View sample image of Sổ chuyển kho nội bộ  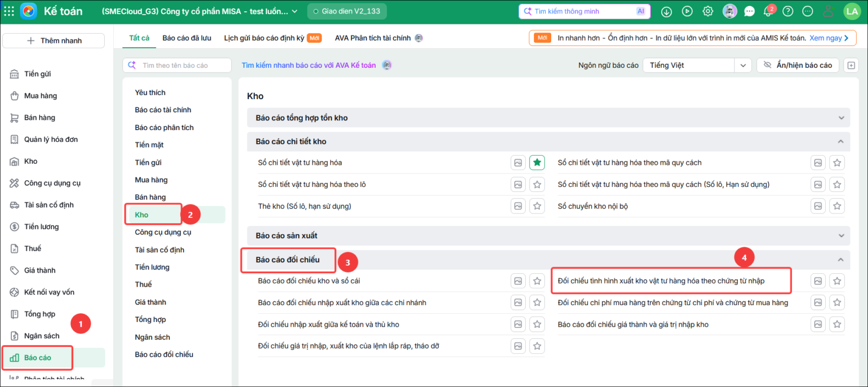pyautogui.click(x=818, y=206)
